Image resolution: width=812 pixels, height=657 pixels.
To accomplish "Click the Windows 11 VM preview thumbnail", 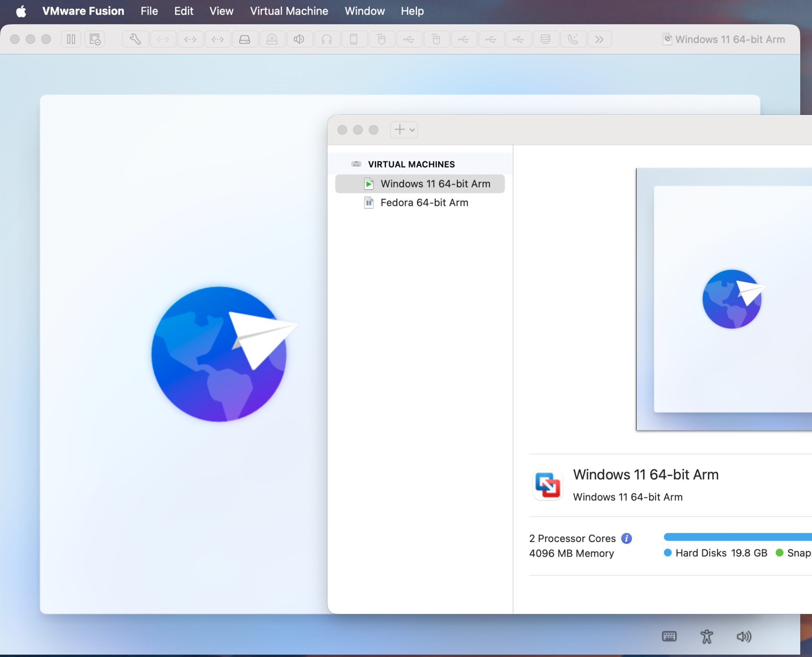I will click(x=724, y=299).
